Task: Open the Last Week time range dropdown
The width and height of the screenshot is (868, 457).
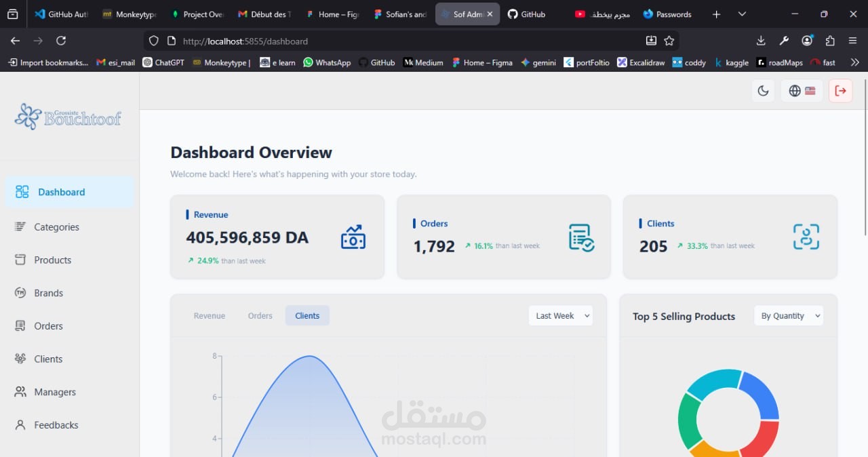Action: (560, 315)
